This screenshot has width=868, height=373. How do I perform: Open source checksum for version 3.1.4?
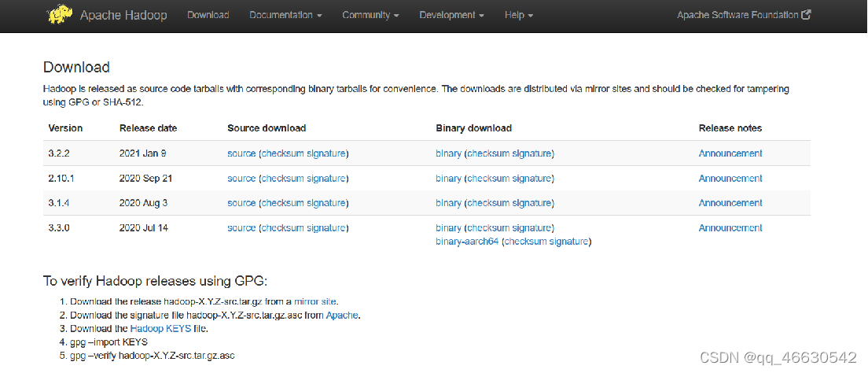[x=282, y=203]
